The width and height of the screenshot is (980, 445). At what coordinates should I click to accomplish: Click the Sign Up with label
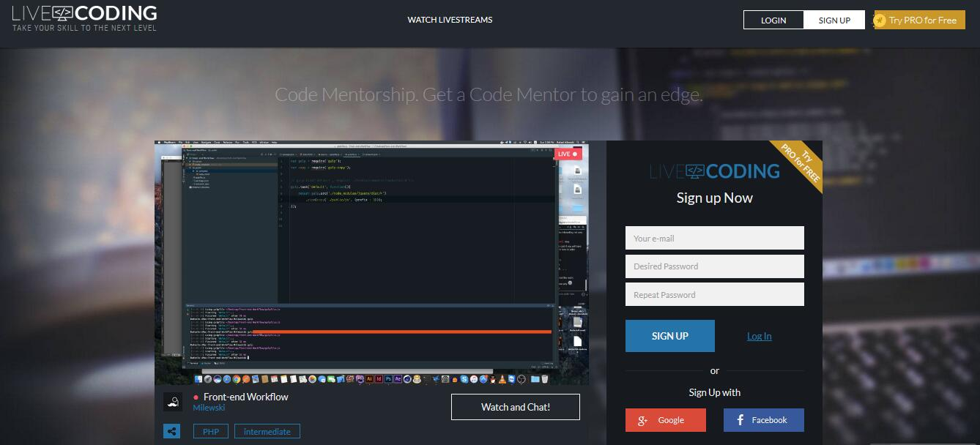pos(714,392)
